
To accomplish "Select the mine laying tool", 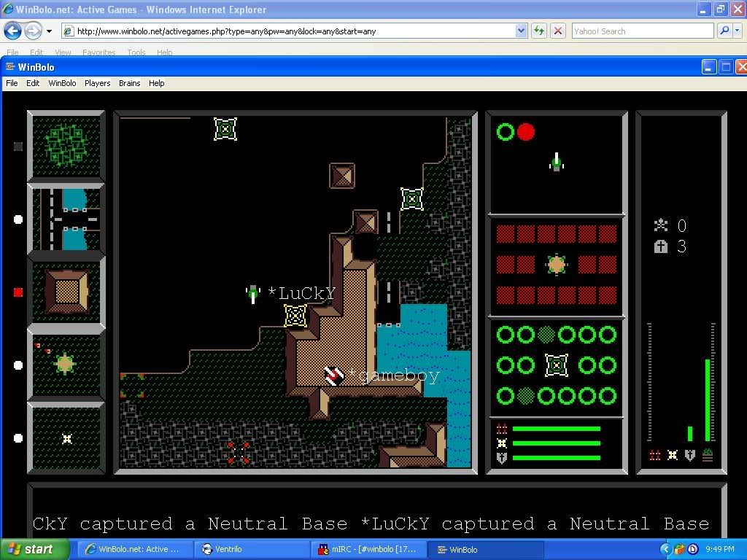I will pos(66,437).
